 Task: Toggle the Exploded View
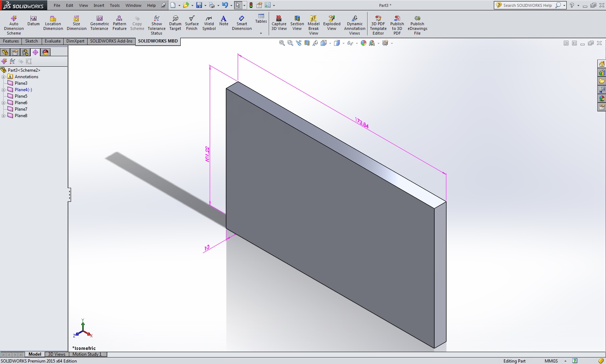[x=331, y=23]
